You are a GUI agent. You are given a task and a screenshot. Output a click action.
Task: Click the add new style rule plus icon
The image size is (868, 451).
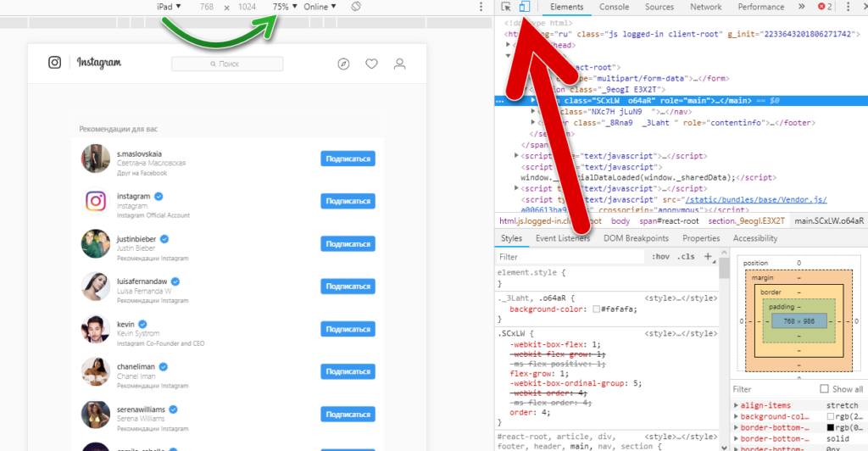coord(708,256)
